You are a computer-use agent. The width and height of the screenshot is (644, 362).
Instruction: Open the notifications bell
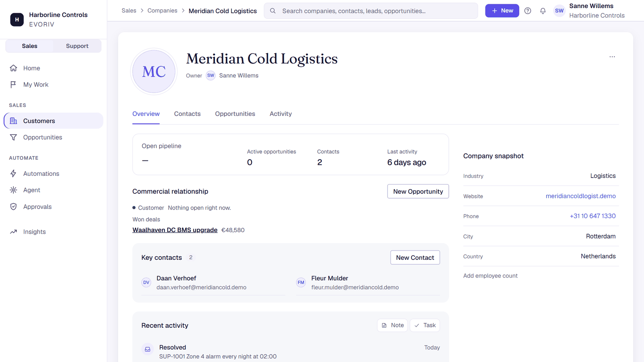[543, 11]
